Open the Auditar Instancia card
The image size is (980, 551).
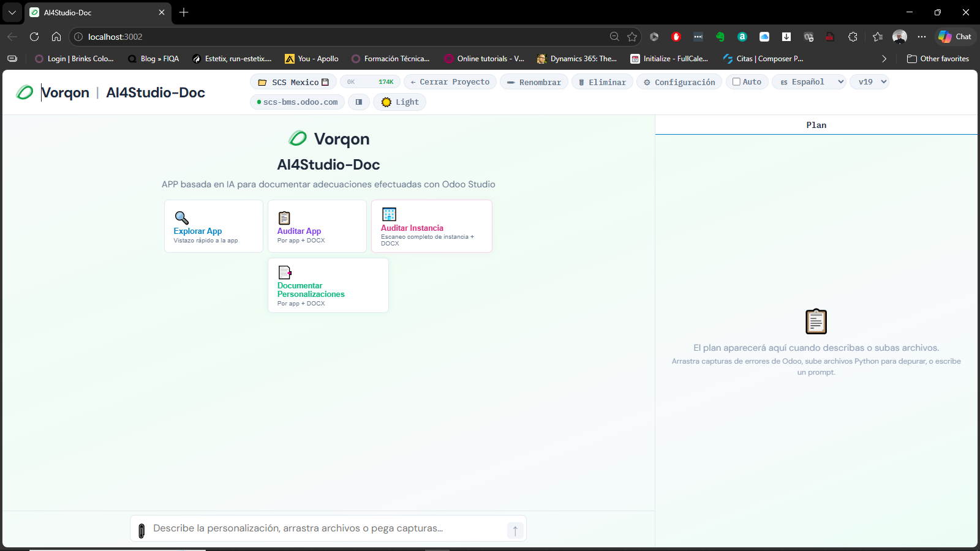432,226
